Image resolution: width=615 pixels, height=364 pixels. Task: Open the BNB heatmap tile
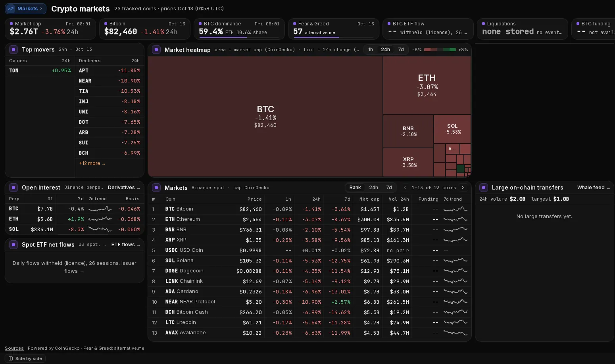(x=408, y=131)
